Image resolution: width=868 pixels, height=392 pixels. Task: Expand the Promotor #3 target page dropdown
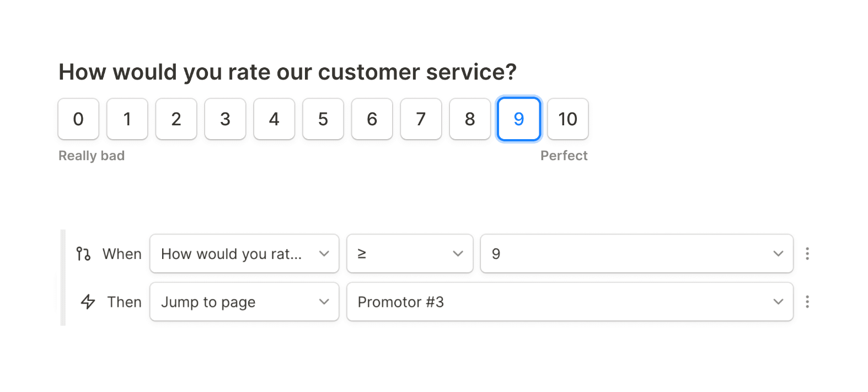coord(570,301)
